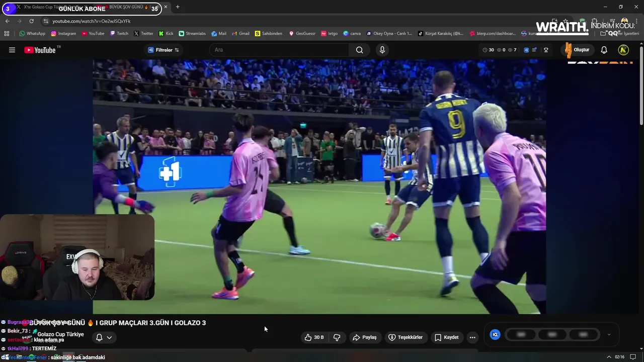Expand the IQ panel chevron
Viewport: 644px width, 362px height.
click(609, 334)
